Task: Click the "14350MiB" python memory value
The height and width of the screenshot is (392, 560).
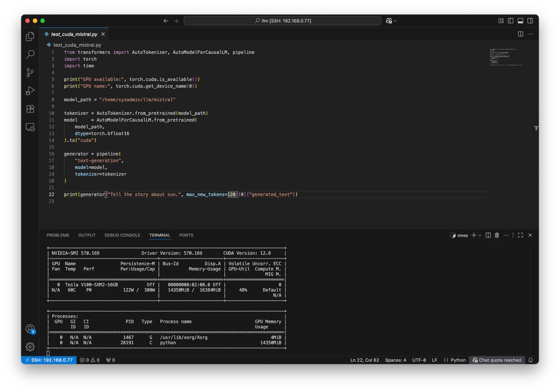Action: point(271,343)
